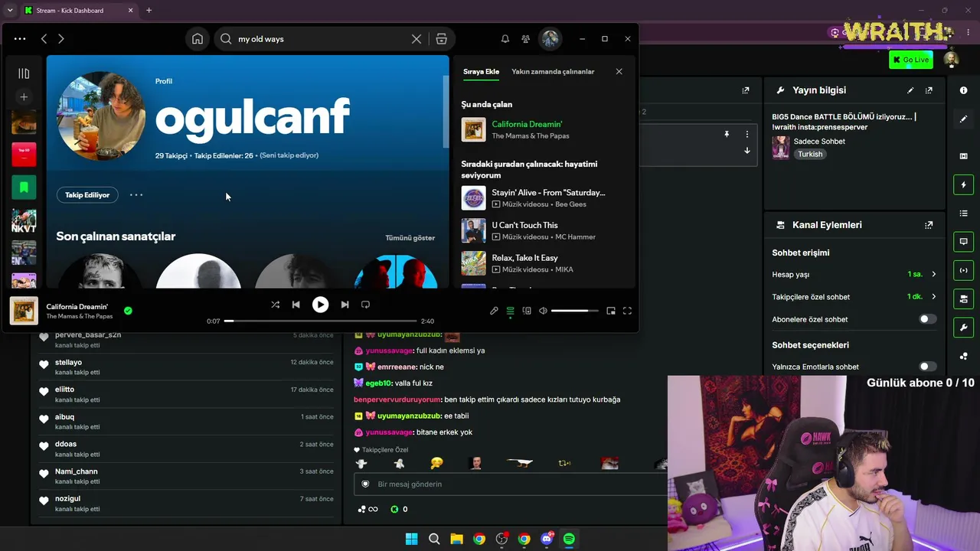The image size is (980, 551).
Task: Switch to Yakın zamanda çalınanlar tab
Action: [x=553, y=72]
